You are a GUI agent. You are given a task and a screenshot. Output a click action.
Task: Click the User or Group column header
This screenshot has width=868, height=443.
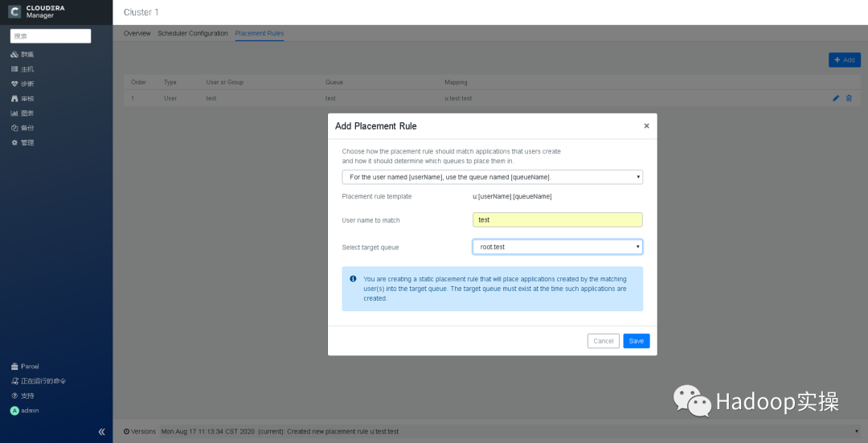225,82
